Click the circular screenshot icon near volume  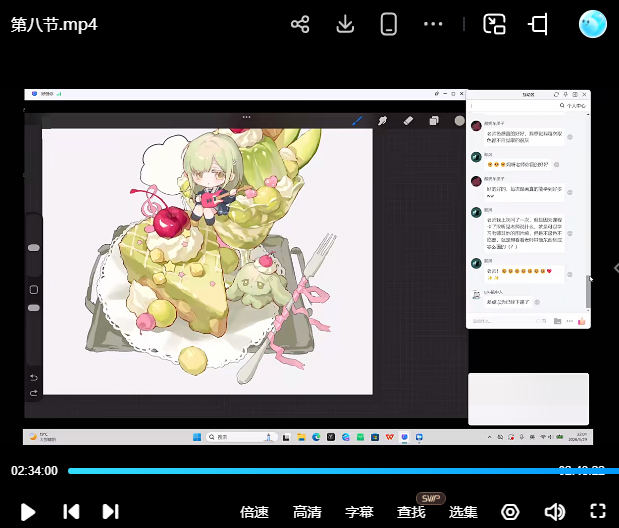[x=510, y=512]
